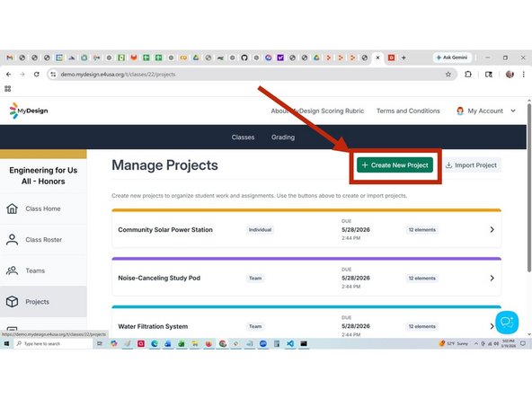Click the taskbar clock
Viewport: 532px width, 399px height.
click(x=509, y=343)
